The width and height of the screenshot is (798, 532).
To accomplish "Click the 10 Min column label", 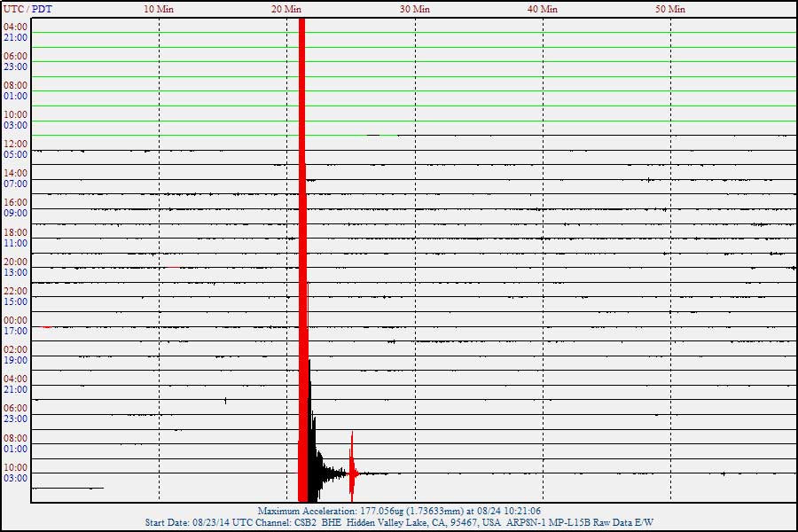I will point(159,9).
